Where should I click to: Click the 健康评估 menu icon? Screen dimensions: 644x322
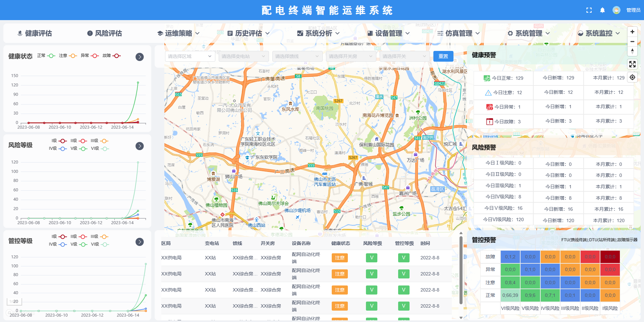coord(20,33)
